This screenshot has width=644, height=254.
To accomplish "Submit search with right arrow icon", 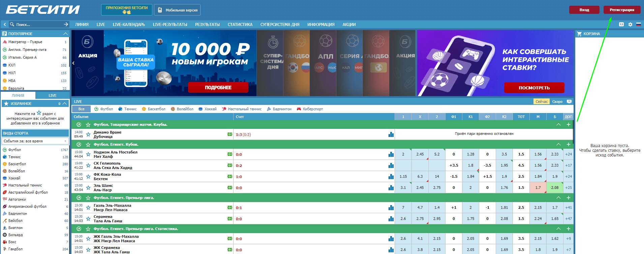I will point(66,24).
